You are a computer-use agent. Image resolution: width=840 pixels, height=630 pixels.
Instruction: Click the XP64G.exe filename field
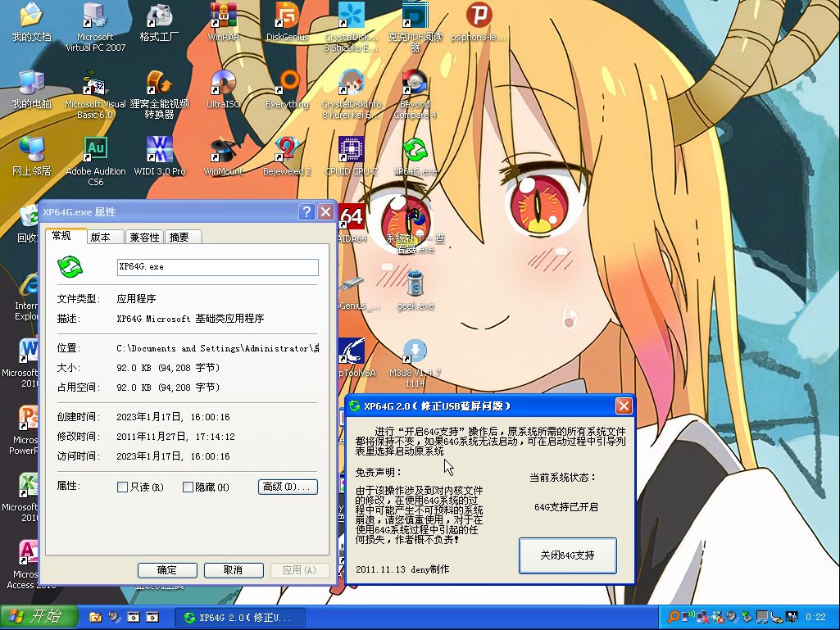tap(216, 267)
